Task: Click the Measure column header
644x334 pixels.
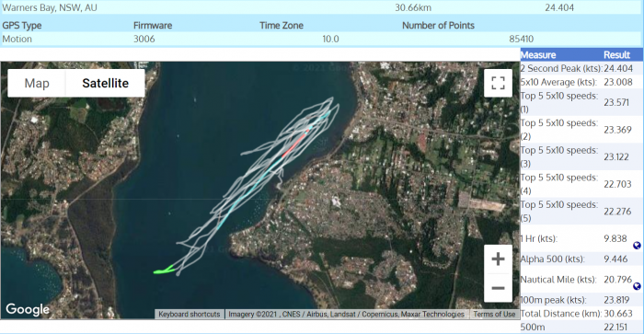Action: pos(538,55)
